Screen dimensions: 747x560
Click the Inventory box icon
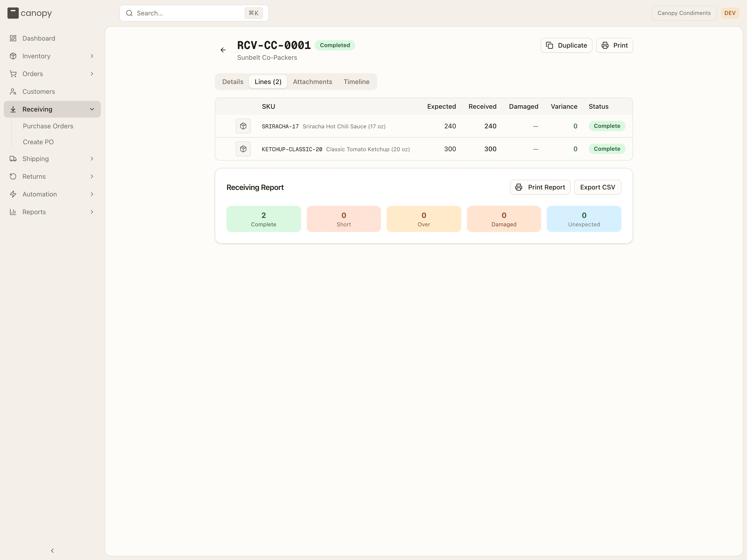tap(13, 56)
